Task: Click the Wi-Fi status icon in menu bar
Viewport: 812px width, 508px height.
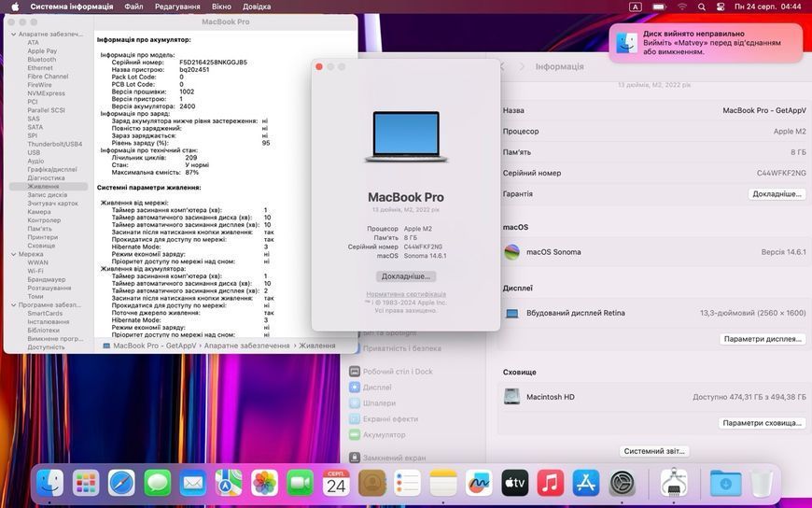Action: (682, 7)
